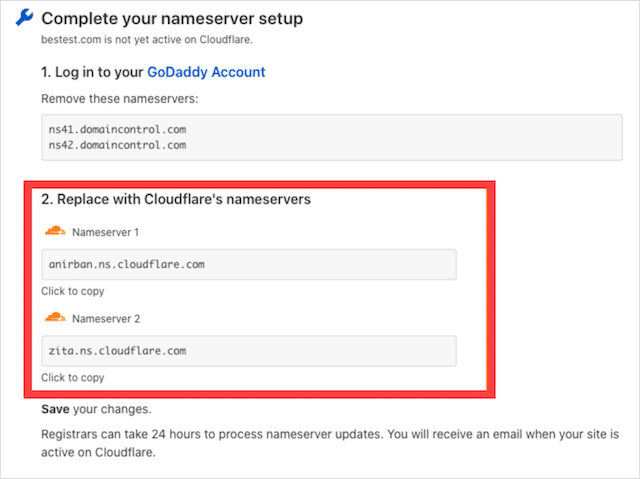Click the 'Remove these nameservers:' label
Viewport: 640px width, 479px height.
120,99
